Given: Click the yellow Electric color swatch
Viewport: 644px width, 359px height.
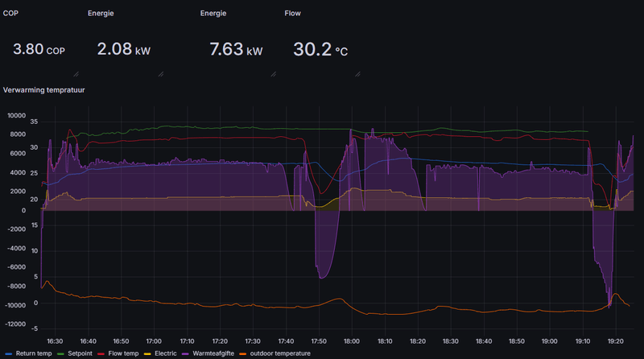Looking at the screenshot, I should point(147,354).
